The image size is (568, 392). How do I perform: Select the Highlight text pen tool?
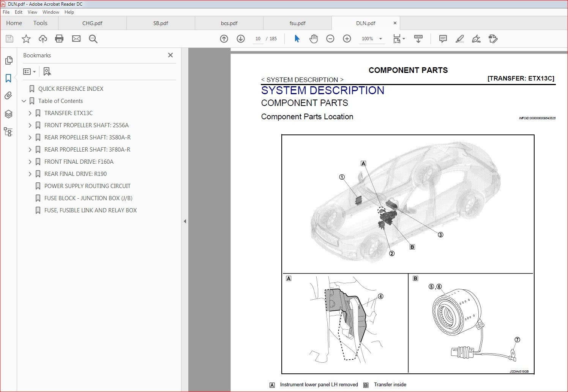pos(459,39)
